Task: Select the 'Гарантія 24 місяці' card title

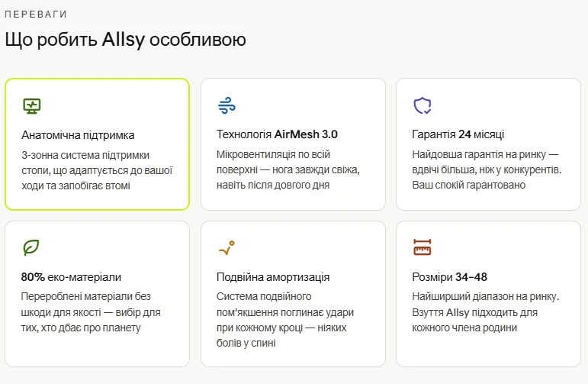Action: 458,134
